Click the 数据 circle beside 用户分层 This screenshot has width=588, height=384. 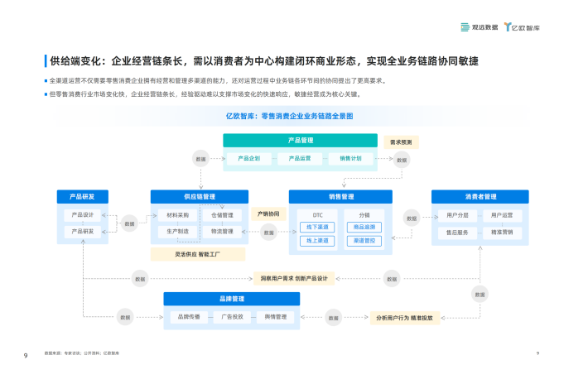412,218
